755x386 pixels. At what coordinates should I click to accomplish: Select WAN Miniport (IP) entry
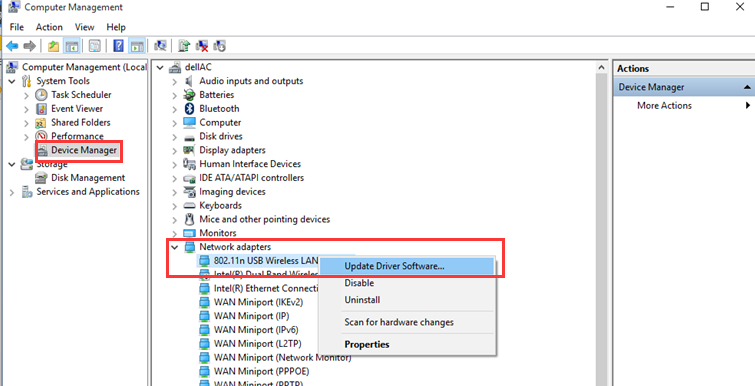tap(251, 316)
